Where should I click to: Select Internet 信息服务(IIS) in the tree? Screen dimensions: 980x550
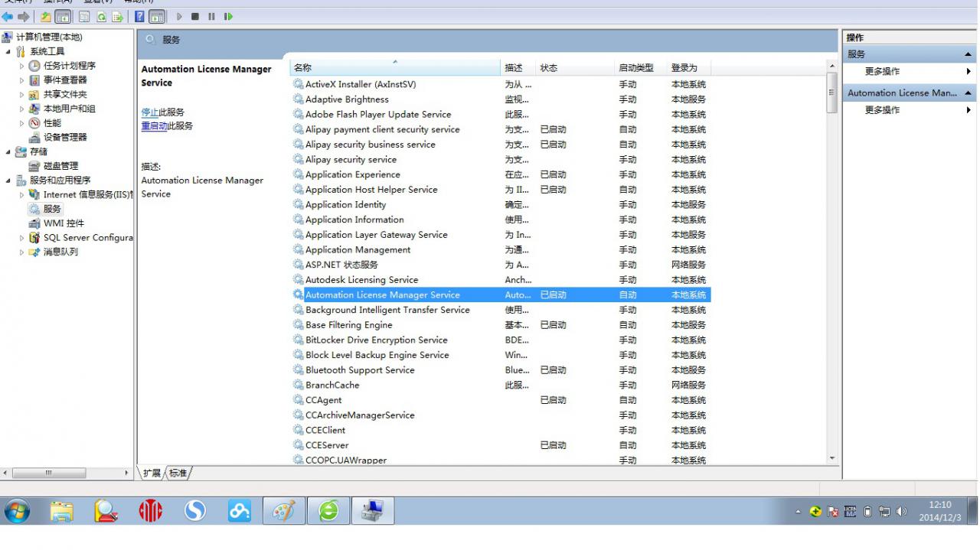coord(87,195)
